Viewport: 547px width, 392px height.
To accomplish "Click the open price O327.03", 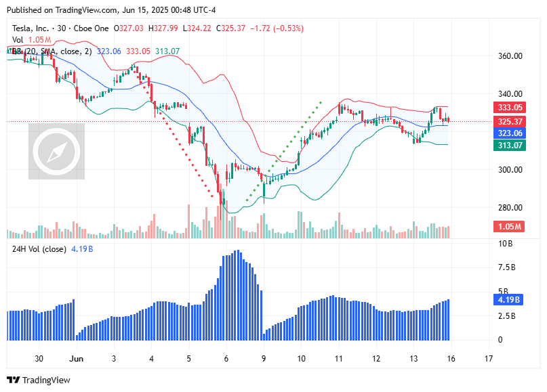I will tap(128, 28).
